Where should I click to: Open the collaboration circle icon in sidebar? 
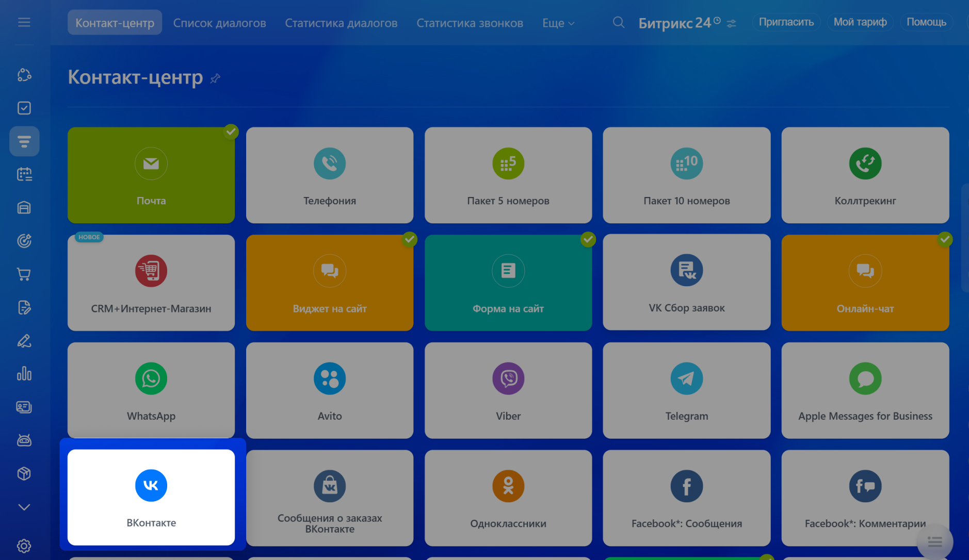(x=24, y=75)
